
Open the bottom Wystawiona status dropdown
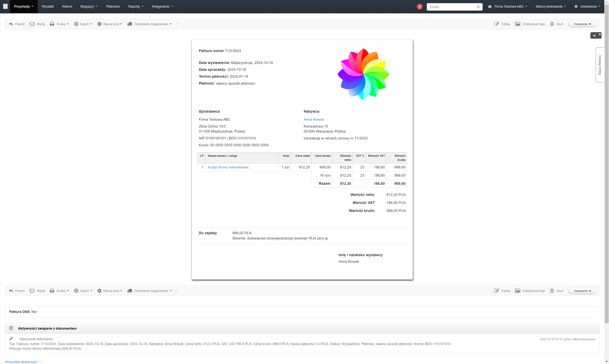click(583, 291)
